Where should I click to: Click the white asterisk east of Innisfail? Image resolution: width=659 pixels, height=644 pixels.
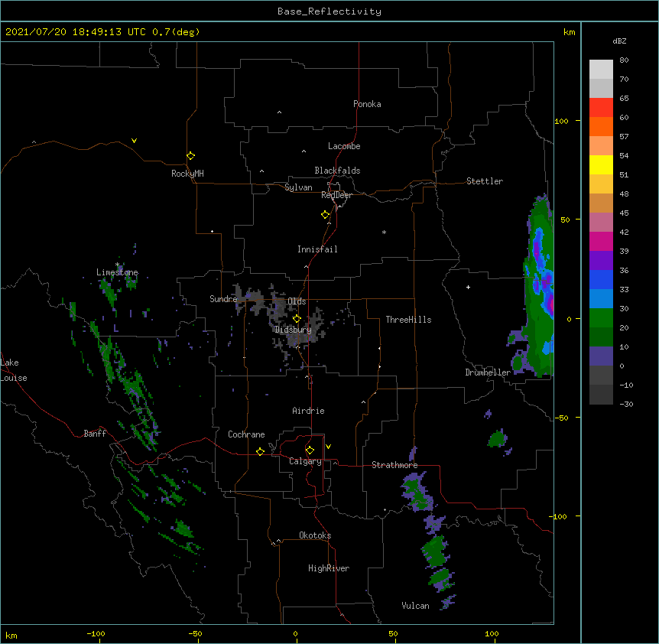pyautogui.click(x=384, y=233)
